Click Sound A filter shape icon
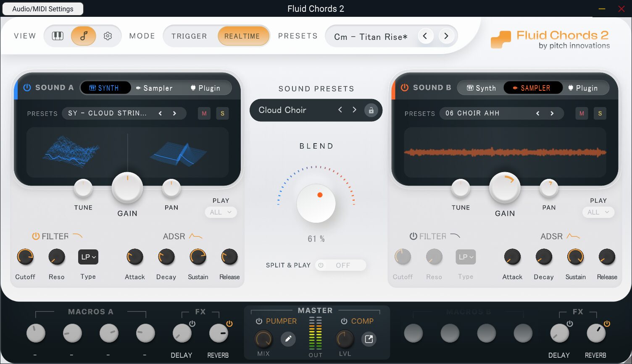Image resolution: width=632 pixels, height=364 pixels. point(77,236)
